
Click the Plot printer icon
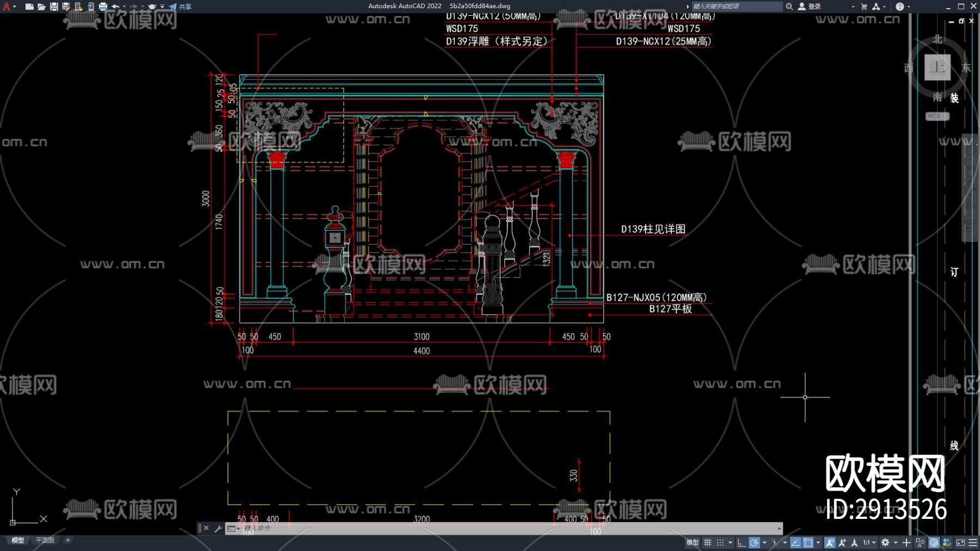pyautogui.click(x=103, y=7)
